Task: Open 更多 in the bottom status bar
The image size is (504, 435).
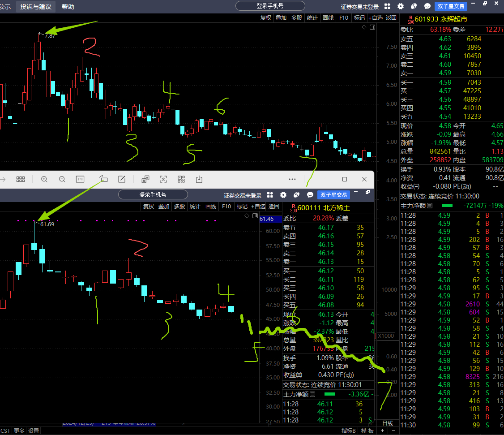Action: point(19,431)
